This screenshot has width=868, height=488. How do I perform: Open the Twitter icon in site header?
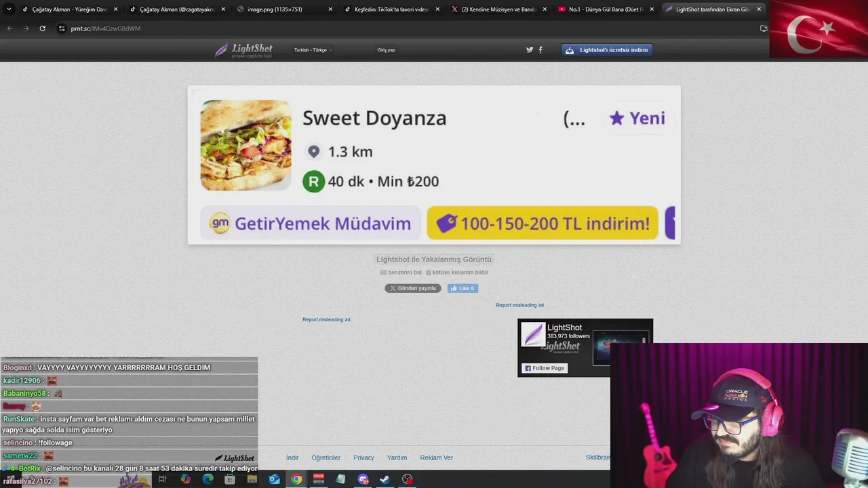[530, 49]
